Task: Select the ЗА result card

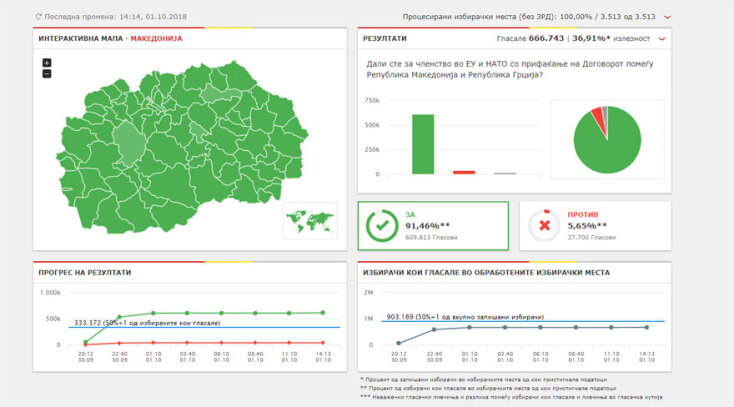Action: [432, 226]
